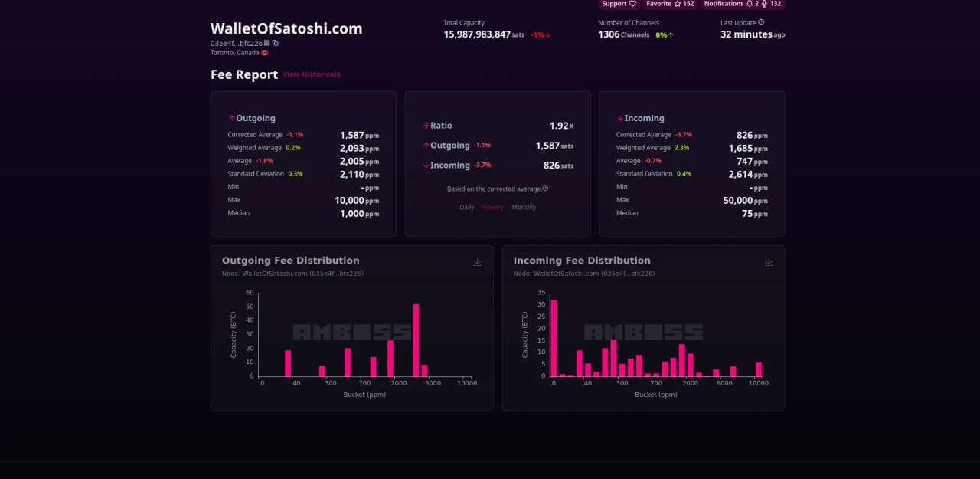This screenshot has width=980, height=479.
Task: Click the star icon in Favorite
Action: click(677, 4)
